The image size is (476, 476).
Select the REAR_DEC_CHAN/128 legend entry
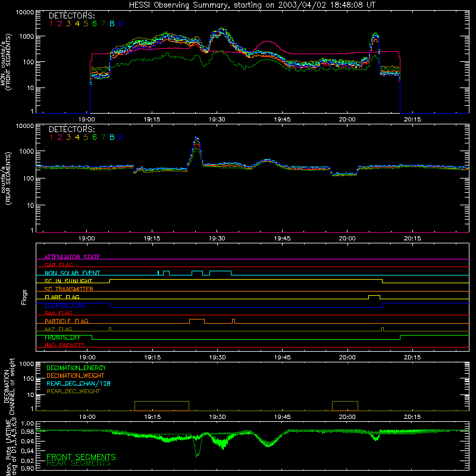[79, 383]
